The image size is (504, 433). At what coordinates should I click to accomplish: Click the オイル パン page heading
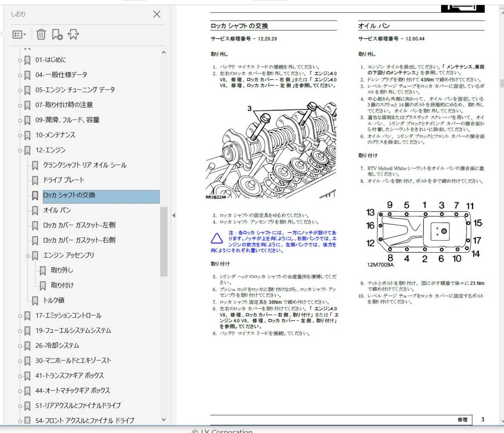click(374, 26)
